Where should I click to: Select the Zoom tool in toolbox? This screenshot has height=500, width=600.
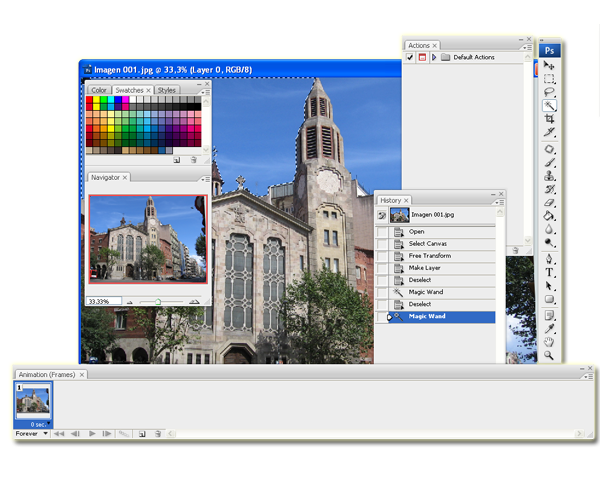550,355
